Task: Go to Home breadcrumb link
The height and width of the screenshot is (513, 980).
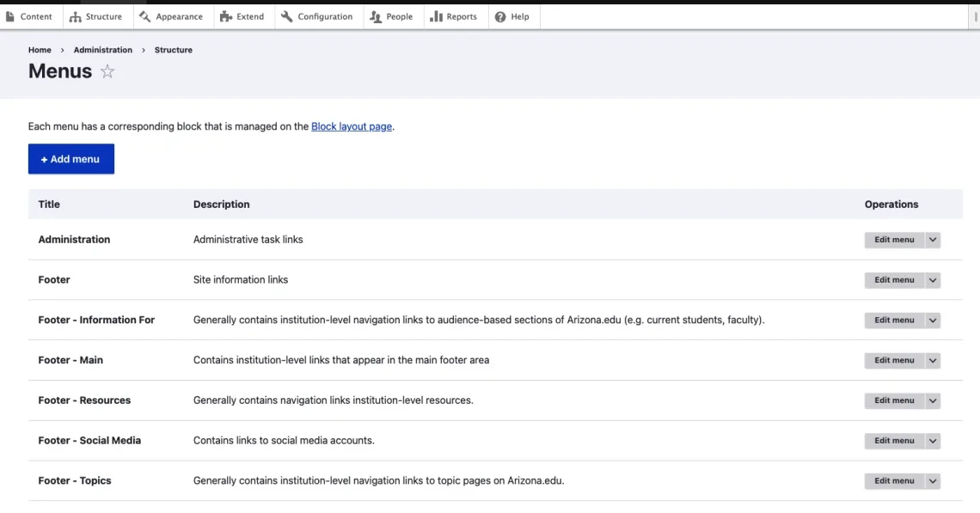Action: (40, 50)
